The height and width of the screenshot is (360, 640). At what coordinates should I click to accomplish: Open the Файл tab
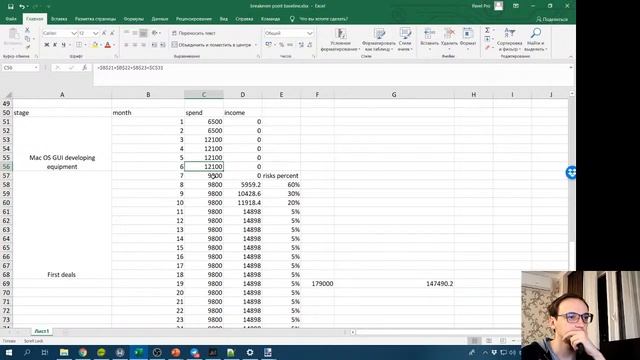[x=11, y=19]
